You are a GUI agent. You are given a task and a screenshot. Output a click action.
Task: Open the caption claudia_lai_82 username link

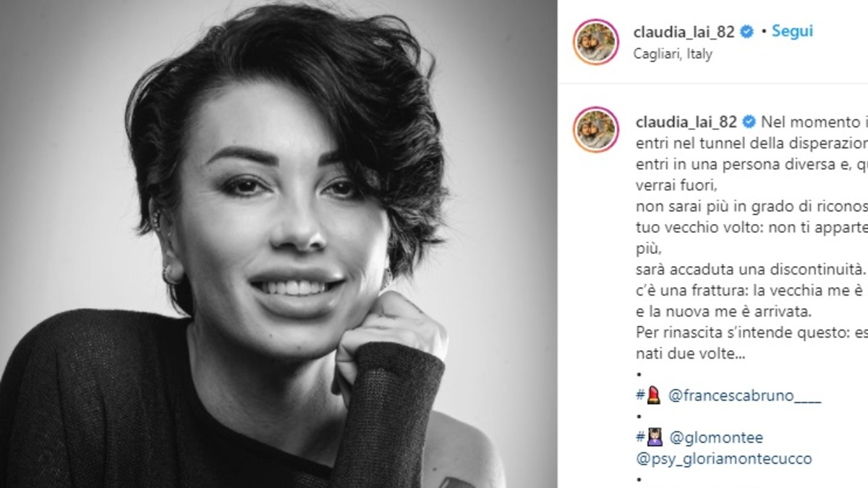(685, 121)
